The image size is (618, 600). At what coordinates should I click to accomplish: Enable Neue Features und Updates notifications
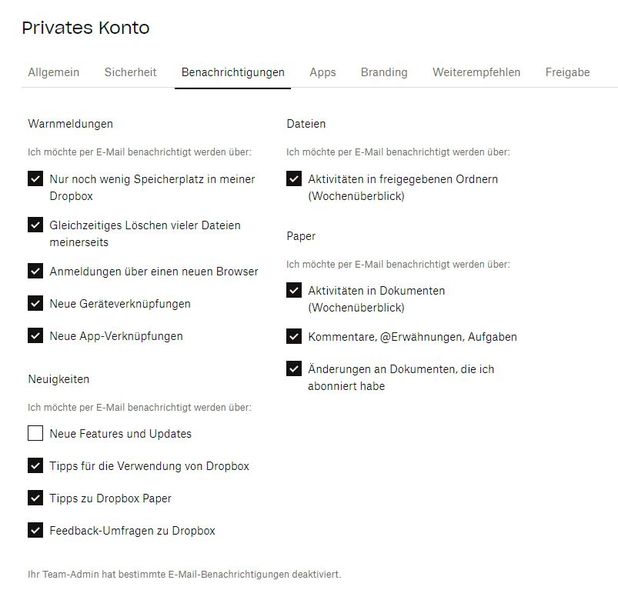pos(36,434)
